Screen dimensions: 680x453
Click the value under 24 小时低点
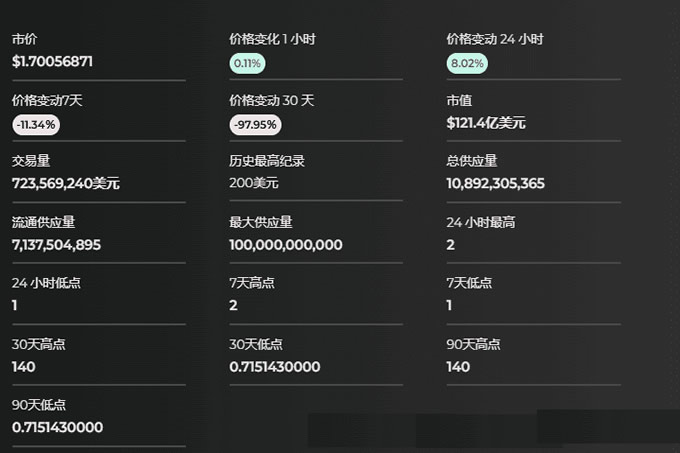pyautogui.click(x=16, y=306)
